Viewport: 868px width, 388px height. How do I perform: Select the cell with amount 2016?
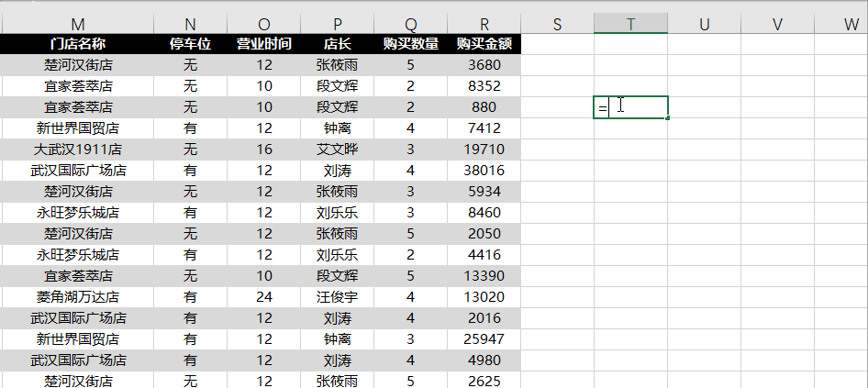(x=484, y=317)
